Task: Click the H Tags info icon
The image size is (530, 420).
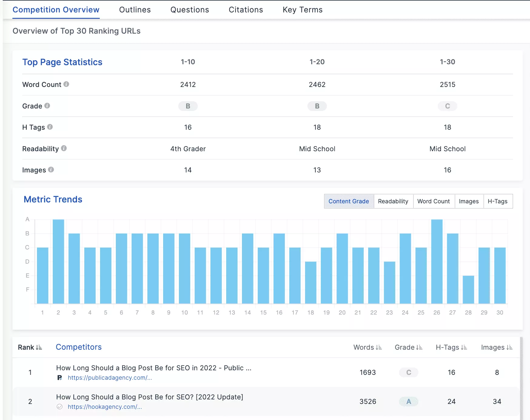Action: [51, 128]
